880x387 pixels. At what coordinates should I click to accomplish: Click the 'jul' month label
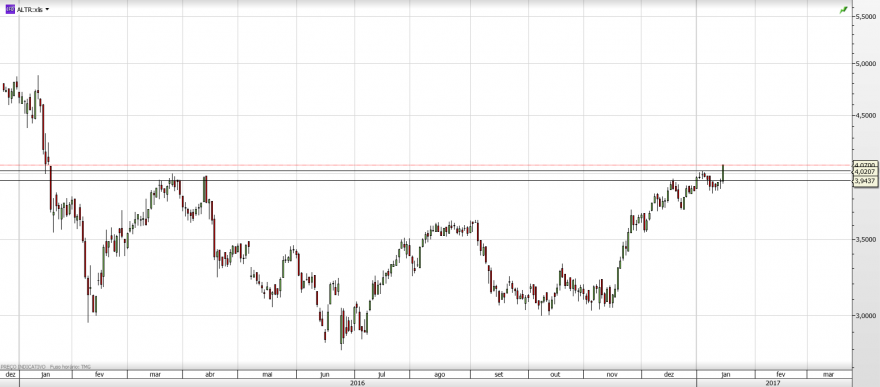(382, 374)
